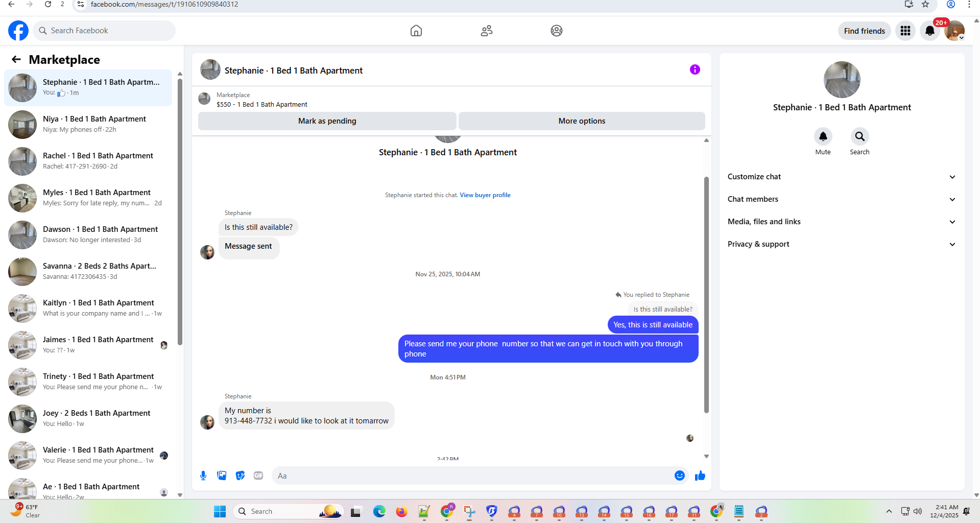980x523 pixels.
Task: Open taskbar clock showing 2:41 AM
Action: pyautogui.click(x=944, y=511)
